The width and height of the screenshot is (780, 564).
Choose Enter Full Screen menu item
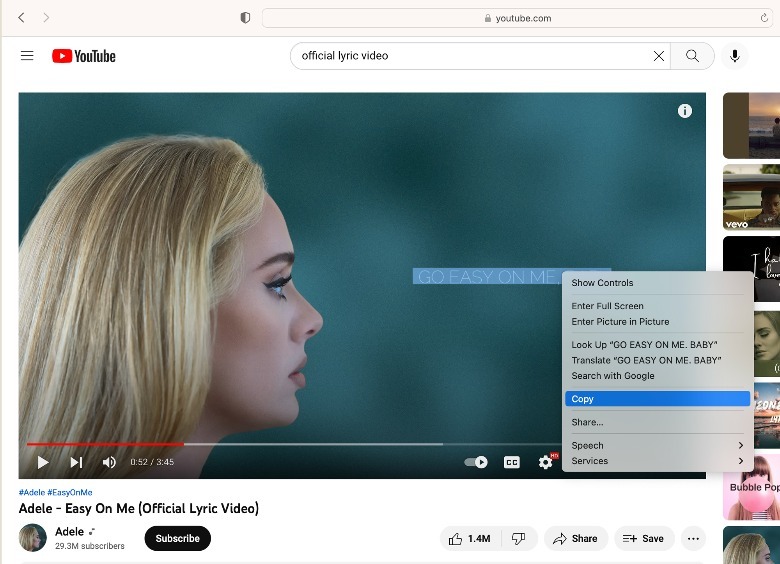tap(657, 306)
